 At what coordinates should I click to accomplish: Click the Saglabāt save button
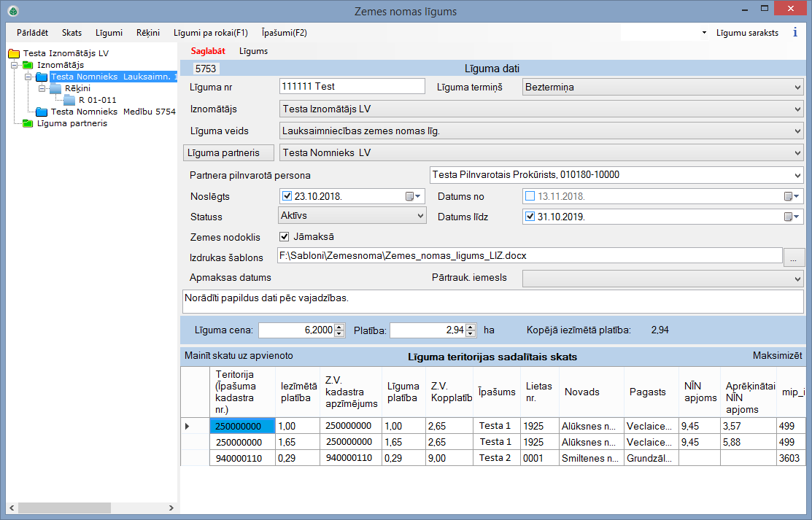click(x=208, y=51)
